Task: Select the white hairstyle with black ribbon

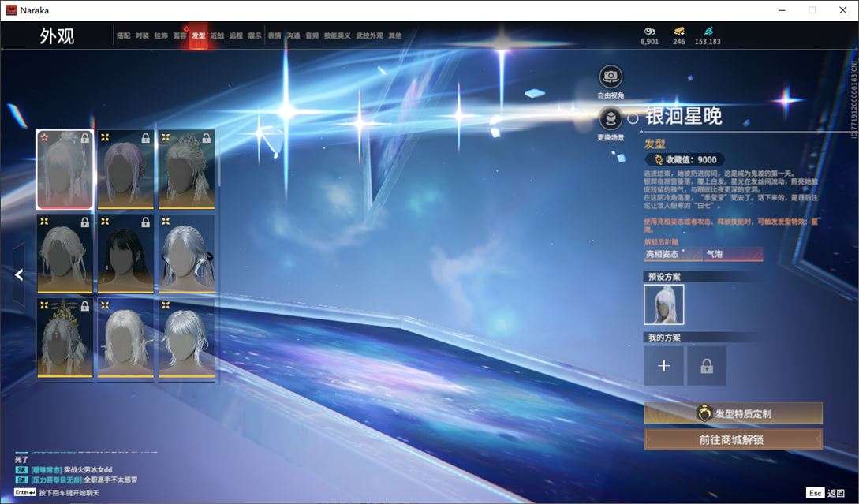Action: pos(186,254)
